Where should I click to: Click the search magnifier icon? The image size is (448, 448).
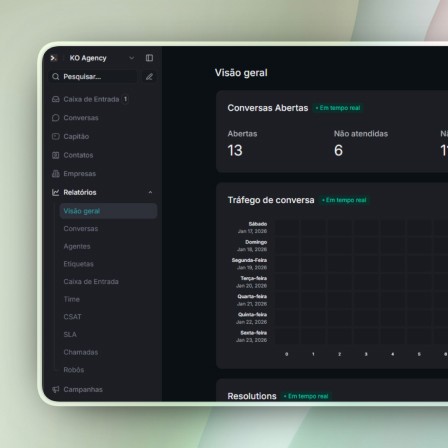tap(56, 77)
